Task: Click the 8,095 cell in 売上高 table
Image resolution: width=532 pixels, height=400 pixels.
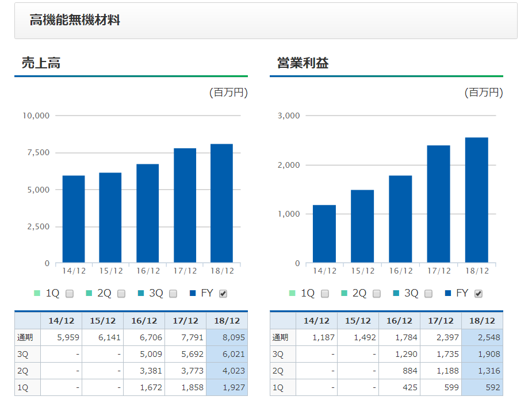Action: (227, 338)
